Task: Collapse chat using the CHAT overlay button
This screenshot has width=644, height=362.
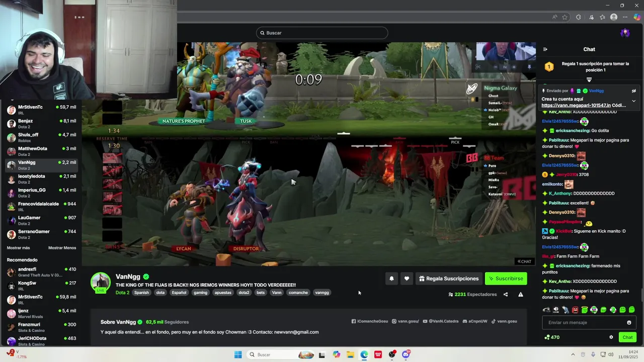Action: click(524, 261)
